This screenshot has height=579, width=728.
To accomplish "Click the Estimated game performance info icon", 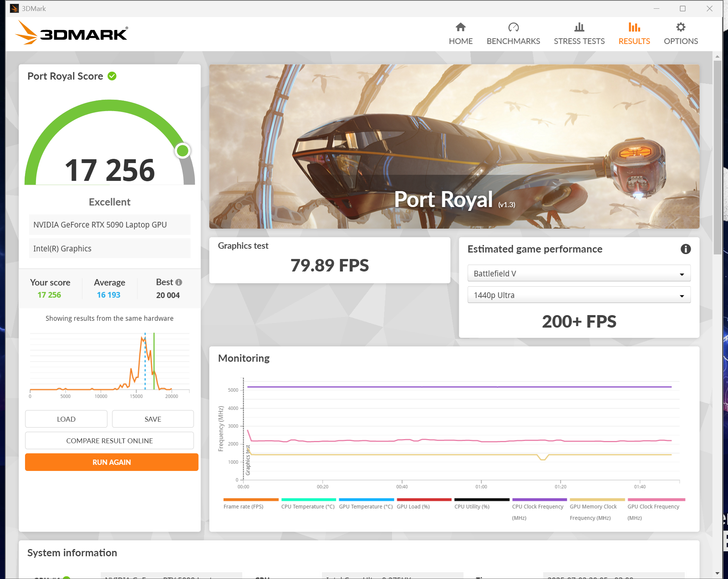I will tap(686, 249).
